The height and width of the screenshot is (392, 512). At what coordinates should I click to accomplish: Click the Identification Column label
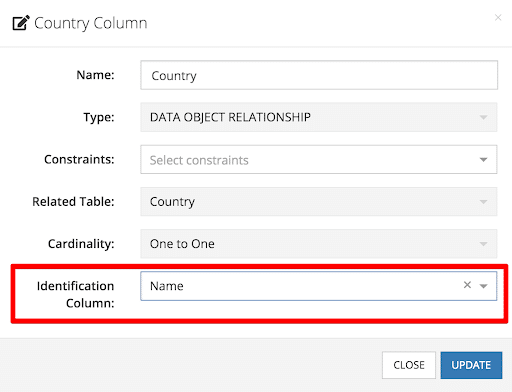click(x=75, y=294)
